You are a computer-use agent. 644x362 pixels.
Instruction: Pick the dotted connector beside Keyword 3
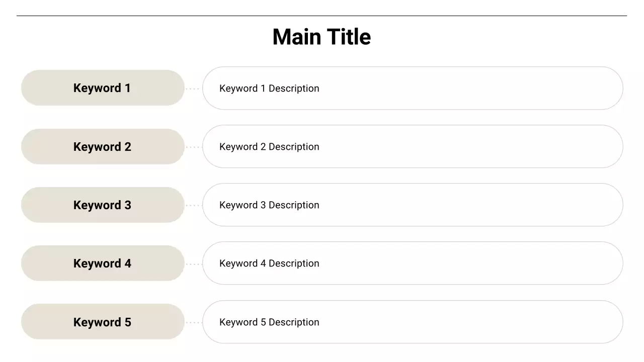pos(193,206)
